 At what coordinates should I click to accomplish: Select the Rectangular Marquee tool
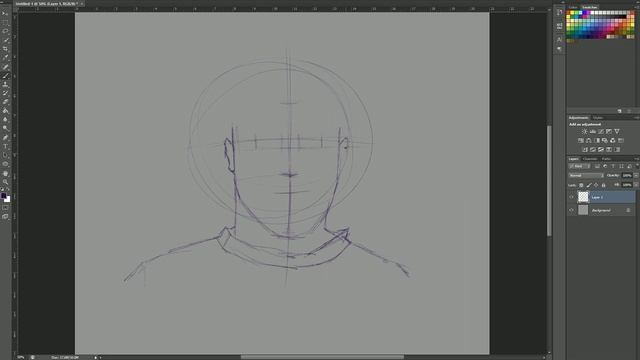[x=5, y=22]
